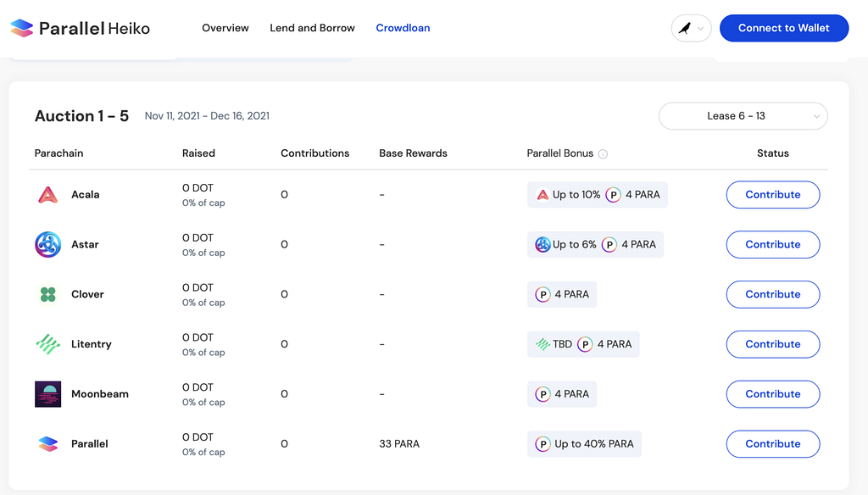Click the Parallel Heiko logo icon
This screenshot has width=868, height=495.
[21, 28]
